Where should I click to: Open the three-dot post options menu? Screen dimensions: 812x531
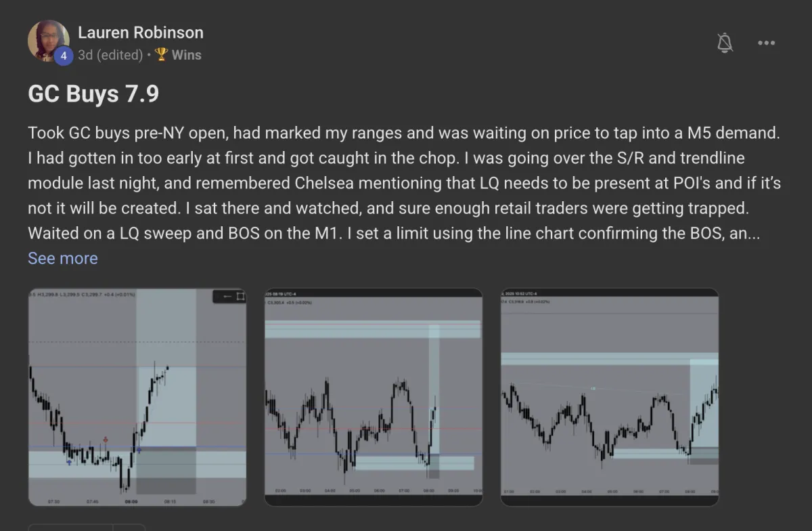point(766,43)
